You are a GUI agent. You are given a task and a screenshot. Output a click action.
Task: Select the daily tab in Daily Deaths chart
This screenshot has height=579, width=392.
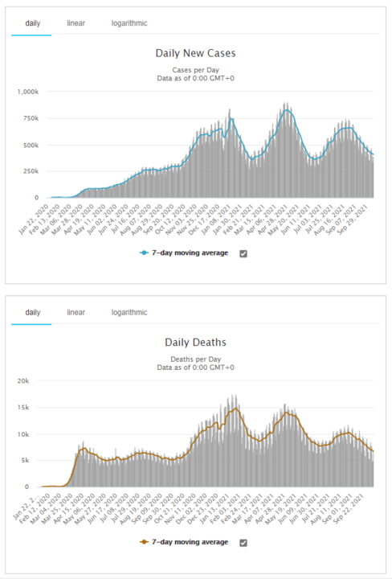pos(32,312)
